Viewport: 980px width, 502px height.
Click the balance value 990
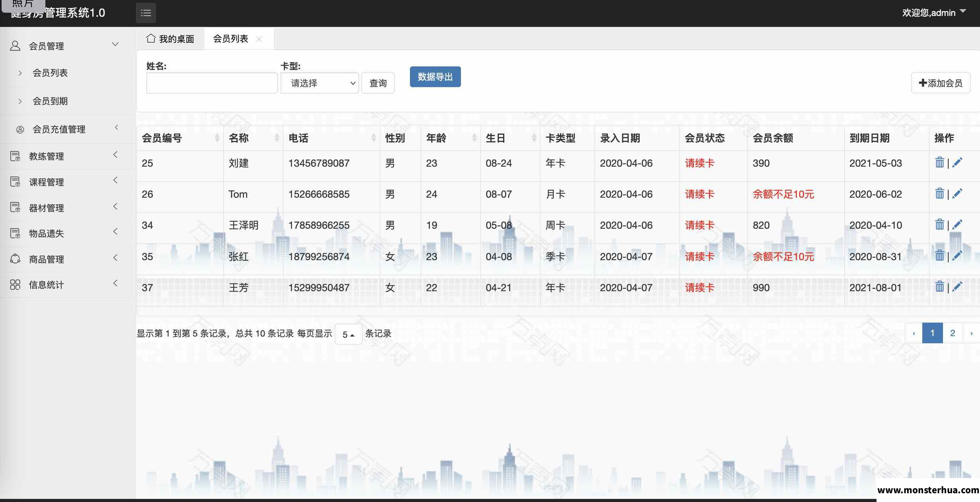pyautogui.click(x=761, y=288)
